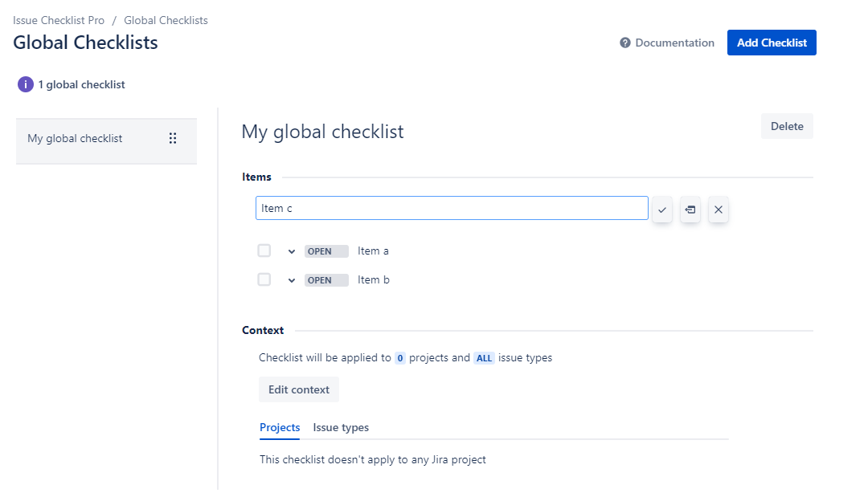This screenshot has width=868, height=493.
Task: Expand the chevron next to Item b
Action: pos(292,280)
